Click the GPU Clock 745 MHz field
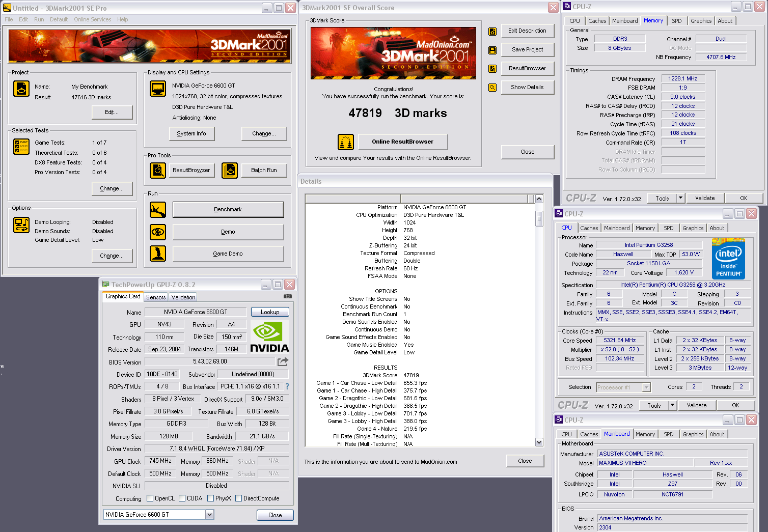This screenshot has width=768, height=532. (160, 461)
